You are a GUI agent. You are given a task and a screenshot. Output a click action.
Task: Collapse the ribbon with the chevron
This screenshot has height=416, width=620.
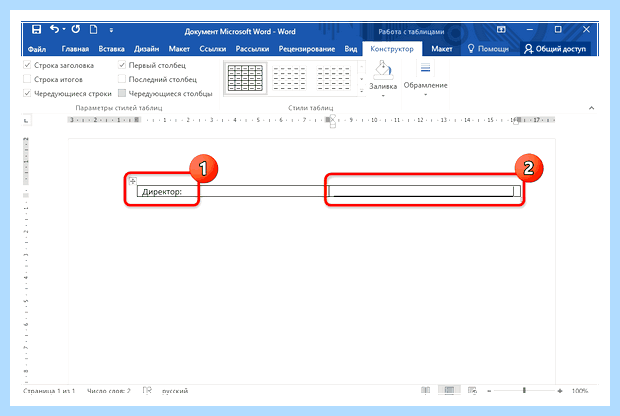pyautogui.click(x=591, y=108)
